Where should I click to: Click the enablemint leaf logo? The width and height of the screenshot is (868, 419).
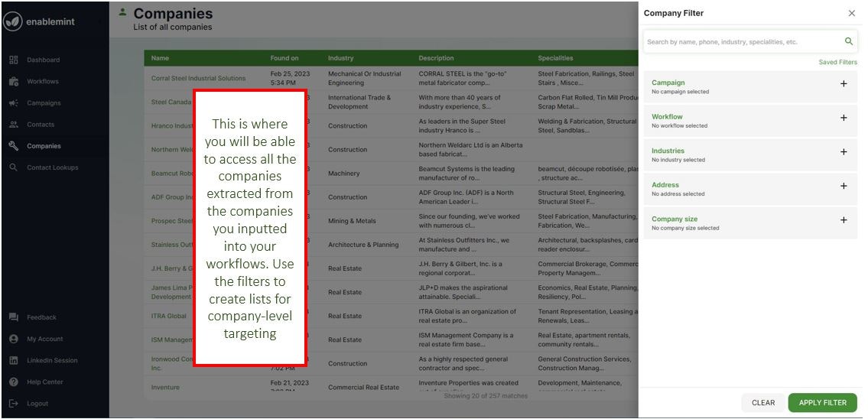point(13,21)
